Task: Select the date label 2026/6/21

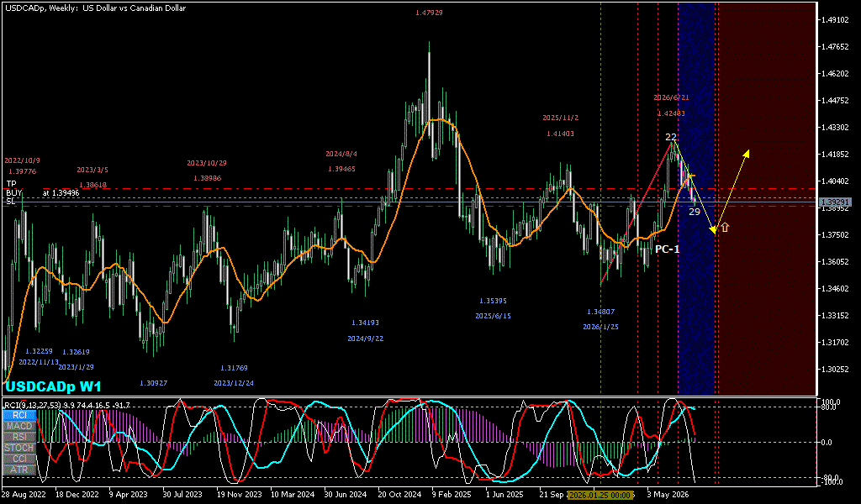Action: 671,97
